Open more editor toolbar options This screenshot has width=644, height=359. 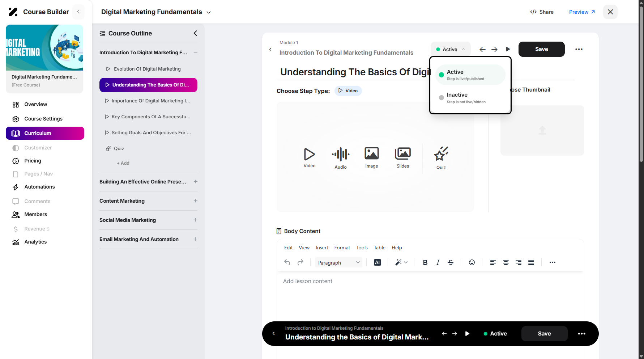553,262
